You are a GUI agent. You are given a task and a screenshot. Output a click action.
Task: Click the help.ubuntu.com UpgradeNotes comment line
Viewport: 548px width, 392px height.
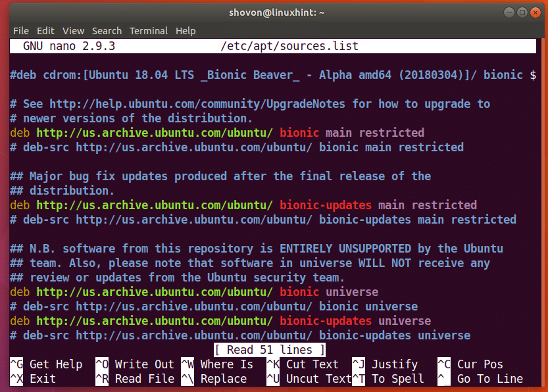click(250, 104)
